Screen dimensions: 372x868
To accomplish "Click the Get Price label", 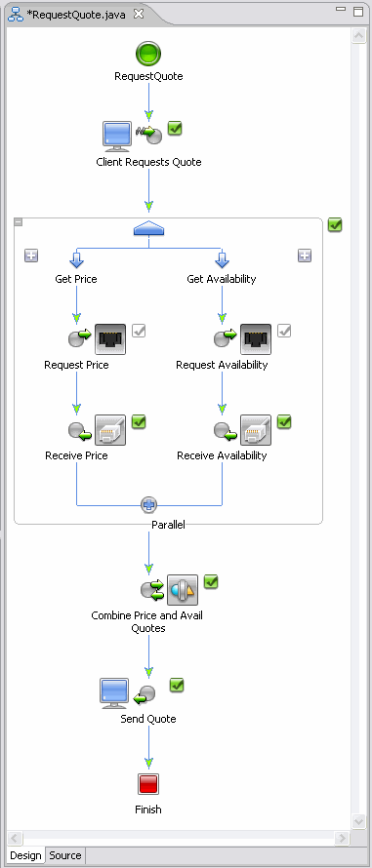I will (x=76, y=279).
